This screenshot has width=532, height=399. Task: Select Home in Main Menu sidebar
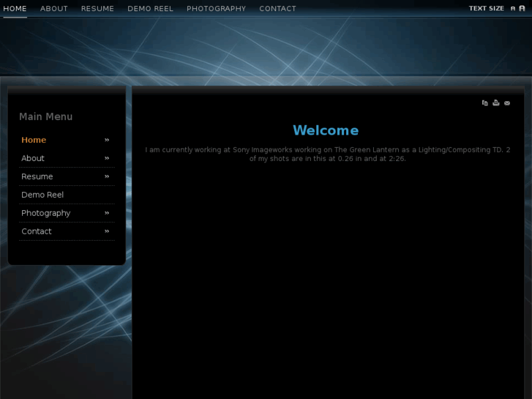(34, 140)
